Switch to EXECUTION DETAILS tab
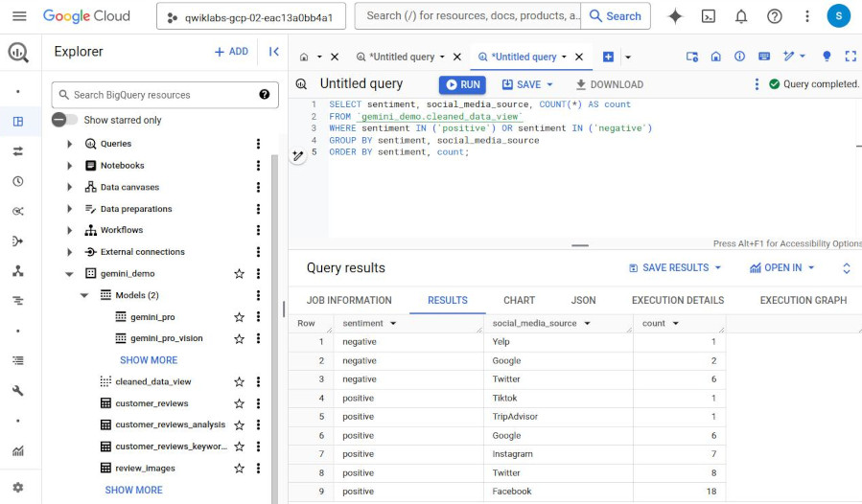Viewport: 862px width, 504px height. point(678,300)
